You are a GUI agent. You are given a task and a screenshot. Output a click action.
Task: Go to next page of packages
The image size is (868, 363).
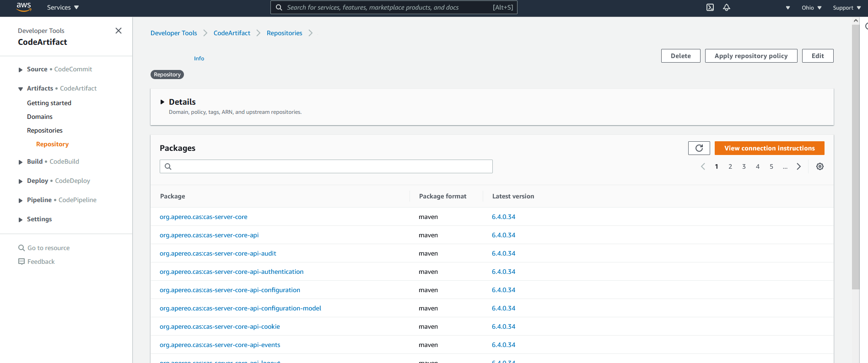coord(799,166)
